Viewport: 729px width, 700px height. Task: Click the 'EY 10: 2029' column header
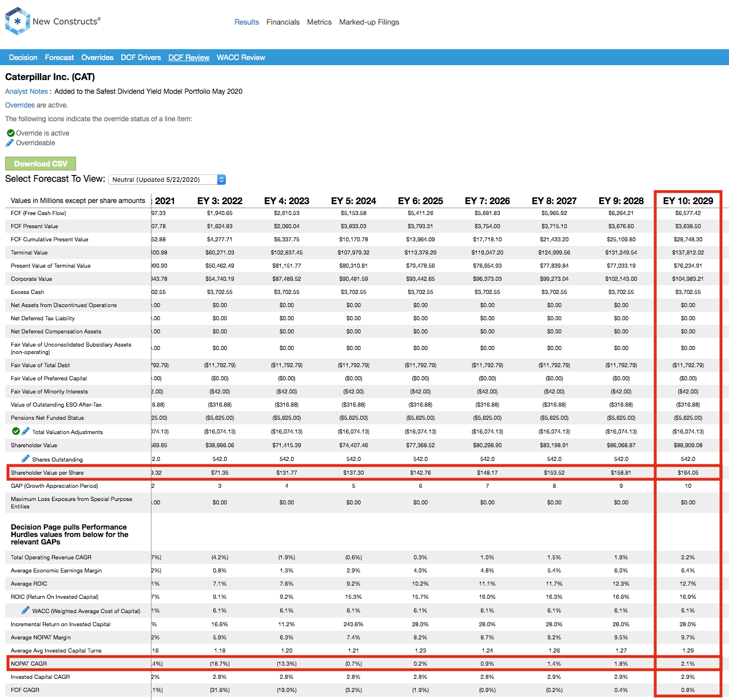[688, 201]
